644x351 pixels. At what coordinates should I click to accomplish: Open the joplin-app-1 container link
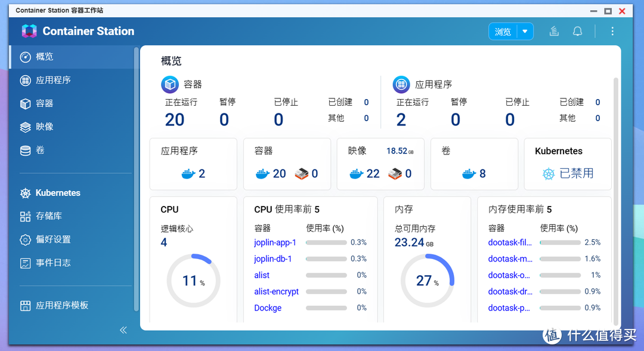click(x=275, y=242)
